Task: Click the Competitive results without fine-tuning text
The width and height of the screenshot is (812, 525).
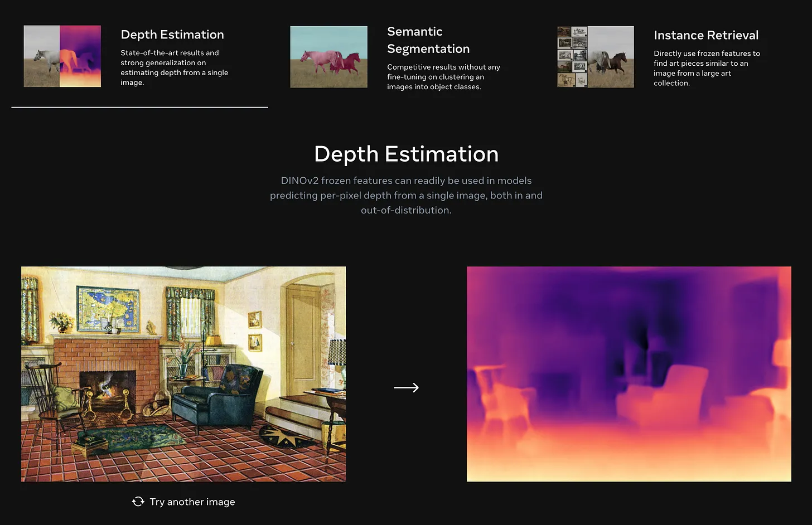Action: (x=443, y=77)
